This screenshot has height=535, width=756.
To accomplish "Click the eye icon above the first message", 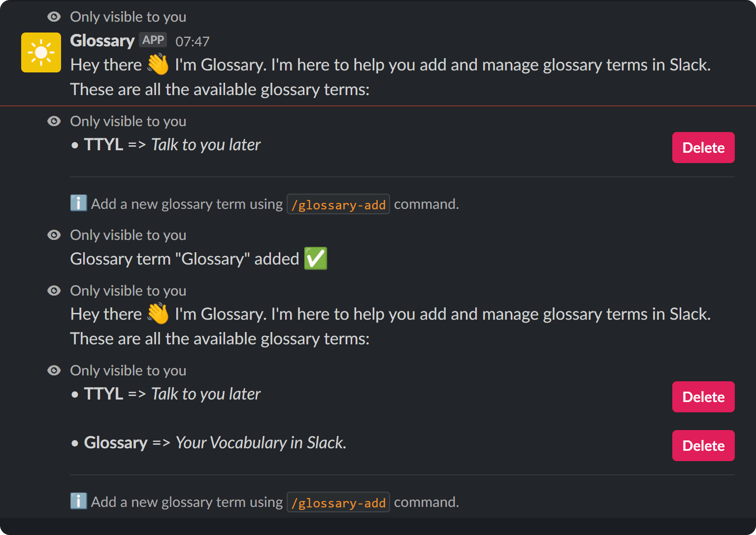I will (54, 16).
